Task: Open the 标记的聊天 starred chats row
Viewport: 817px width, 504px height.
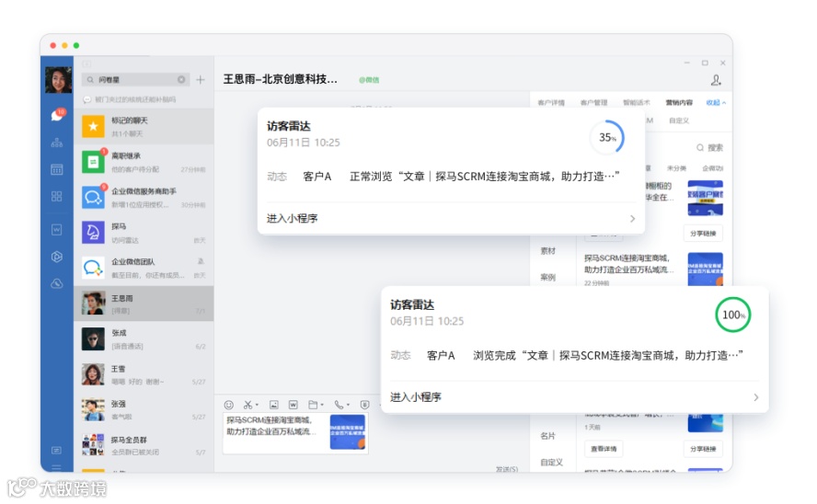Action: click(x=144, y=127)
